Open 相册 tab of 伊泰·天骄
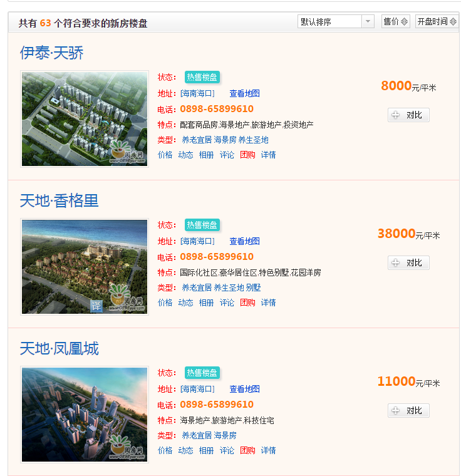 pos(207,155)
